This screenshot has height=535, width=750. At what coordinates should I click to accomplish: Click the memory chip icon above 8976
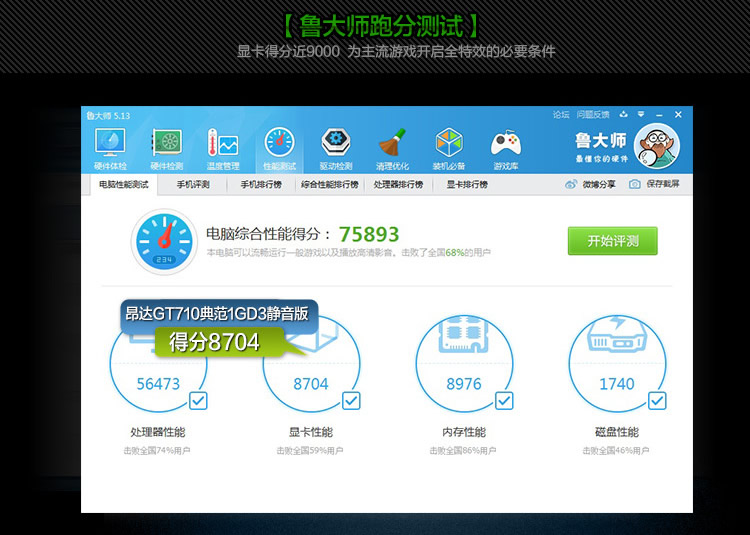(463, 334)
